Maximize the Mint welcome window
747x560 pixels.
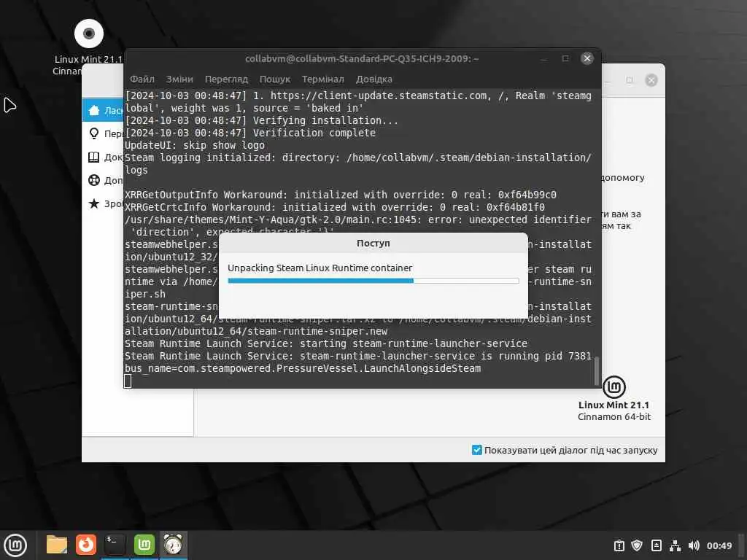pyautogui.click(x=630, y=80)
